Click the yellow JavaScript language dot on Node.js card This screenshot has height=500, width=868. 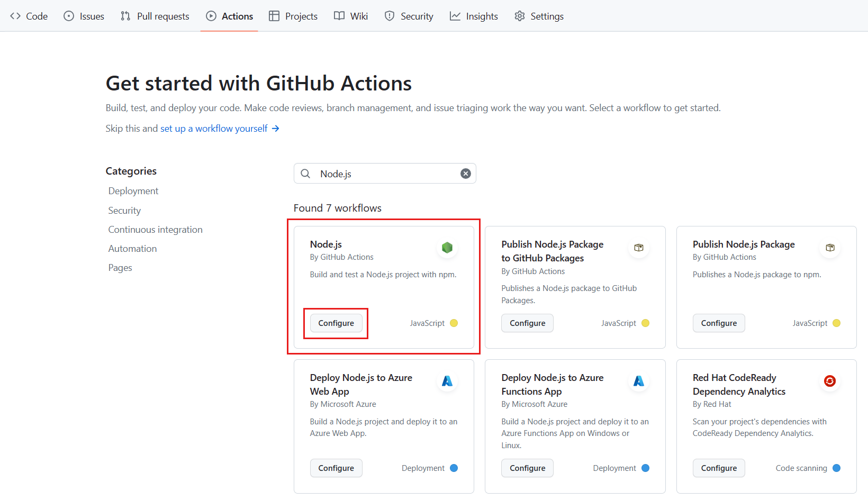point(454,323)
